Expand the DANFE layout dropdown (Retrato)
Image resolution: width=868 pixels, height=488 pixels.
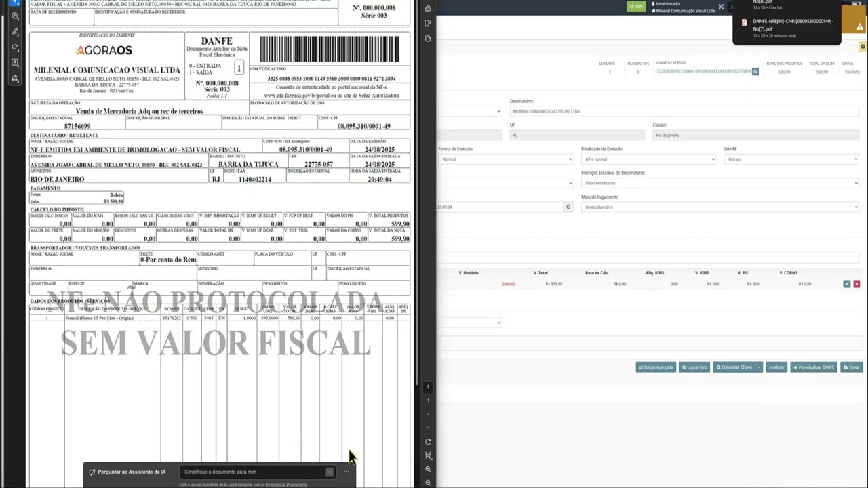[x=791, y=159]
